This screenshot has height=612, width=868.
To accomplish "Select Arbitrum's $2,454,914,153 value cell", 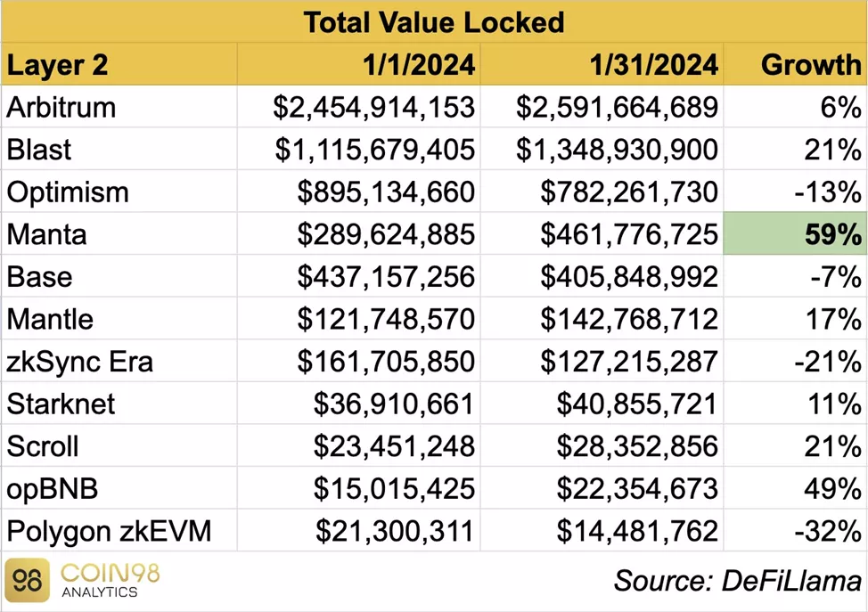I will coord(374,108).
